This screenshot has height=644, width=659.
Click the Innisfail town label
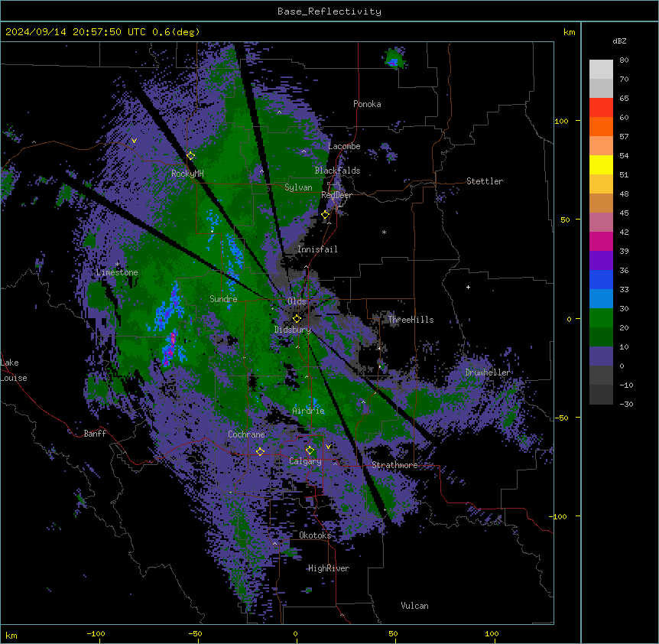click(x=317, y=249)
